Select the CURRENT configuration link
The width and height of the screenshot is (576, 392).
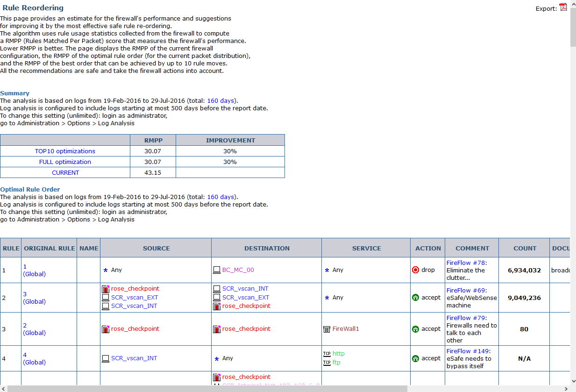click(x=65, y=173)
